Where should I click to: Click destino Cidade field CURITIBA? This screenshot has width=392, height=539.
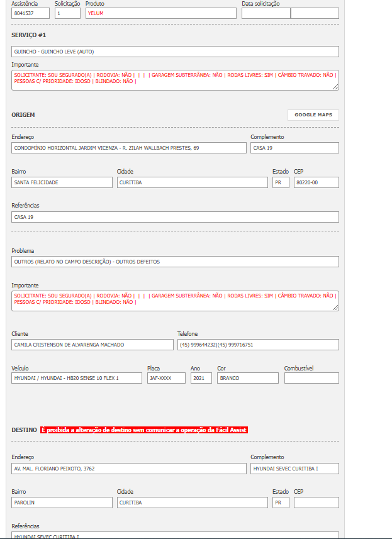coord(192,503)
